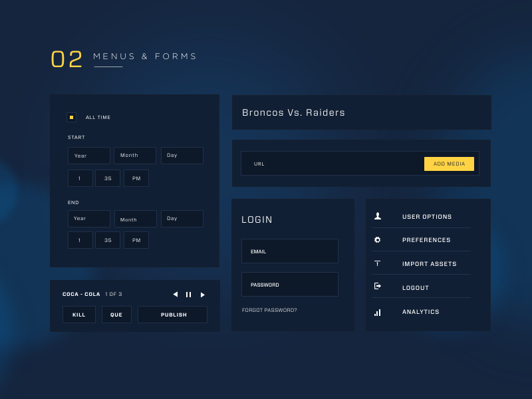Image resolution: width=532 pixels, height=399 pixels.
Task: Open Analytics menu item
Action: coord(422,311)
